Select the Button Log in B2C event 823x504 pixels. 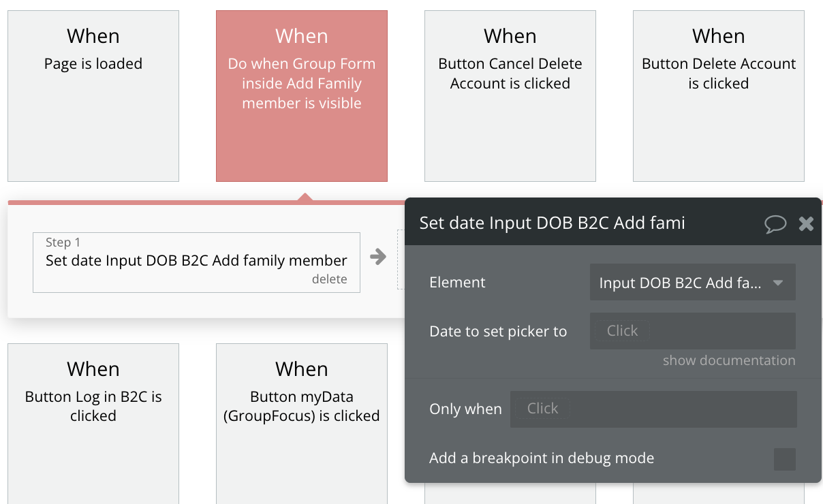[93, 424]
